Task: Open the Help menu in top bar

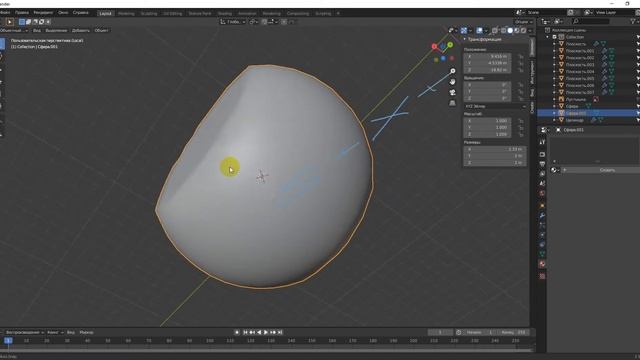Action: pos(80,13)
